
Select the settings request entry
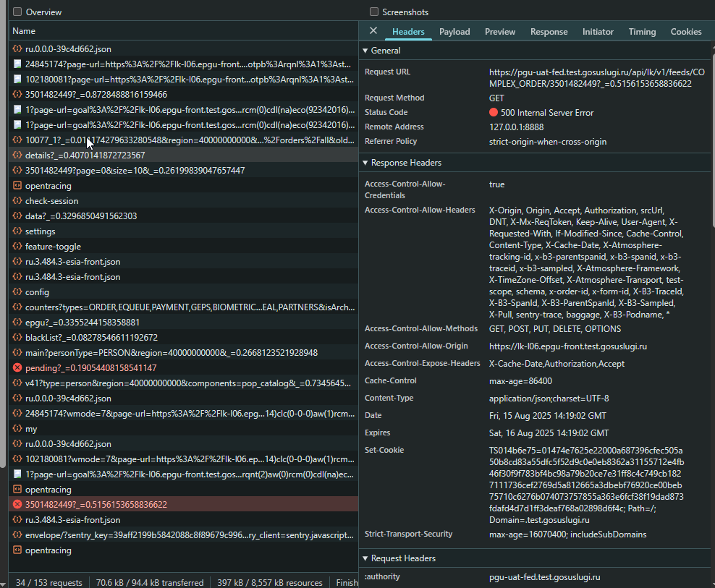click(183, 231)
